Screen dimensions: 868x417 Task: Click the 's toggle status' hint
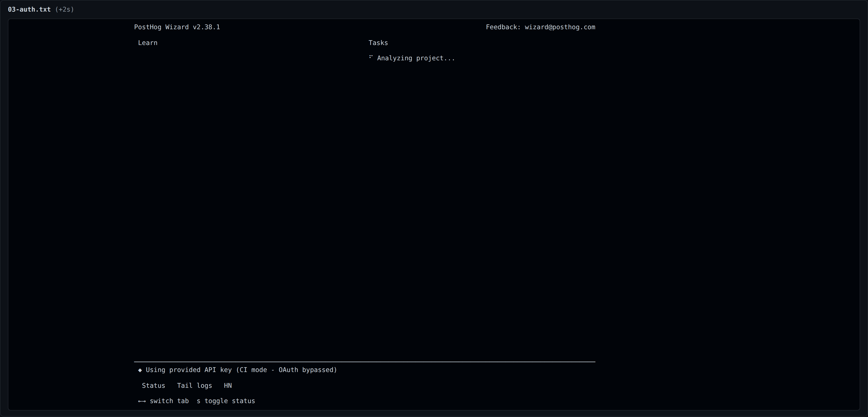coord(226,401)
